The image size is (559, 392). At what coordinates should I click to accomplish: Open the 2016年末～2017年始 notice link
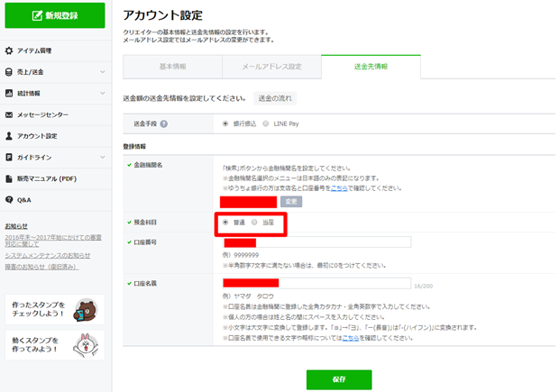[53, 241]
